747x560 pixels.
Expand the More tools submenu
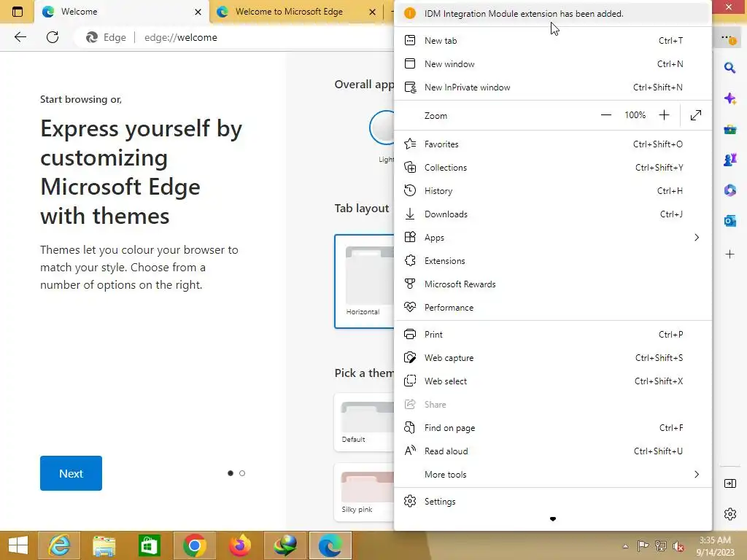click(x=553, y=475)
